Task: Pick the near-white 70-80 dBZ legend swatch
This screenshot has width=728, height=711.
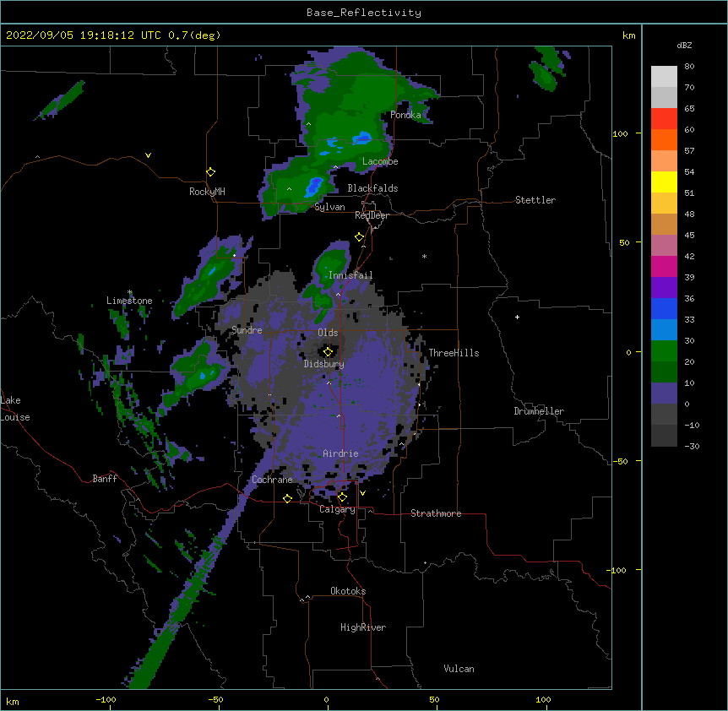Action: click(664, 76)
